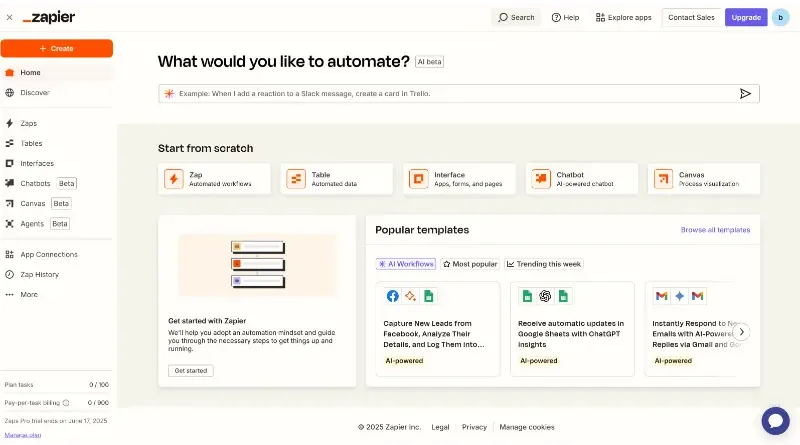Open the Privacy footer link
This screenshot has height=445, width=800.
click(x=474, y=427)
